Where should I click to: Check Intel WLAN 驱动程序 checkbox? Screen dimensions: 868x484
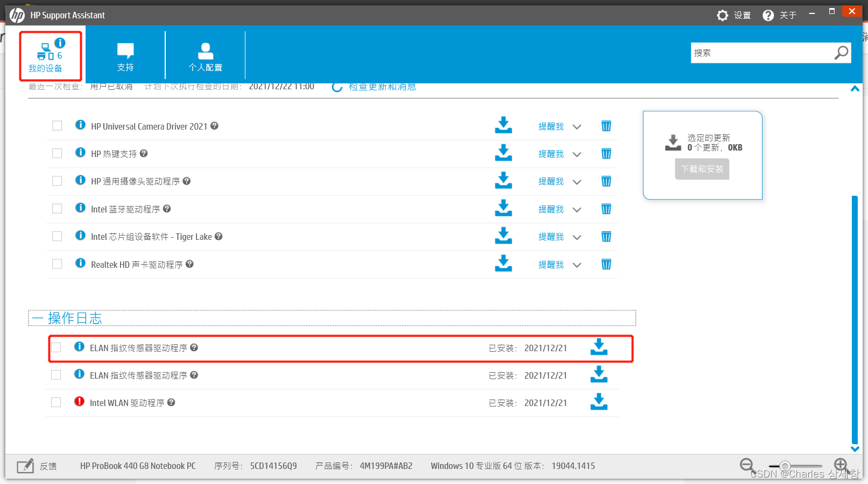[56, 402]
